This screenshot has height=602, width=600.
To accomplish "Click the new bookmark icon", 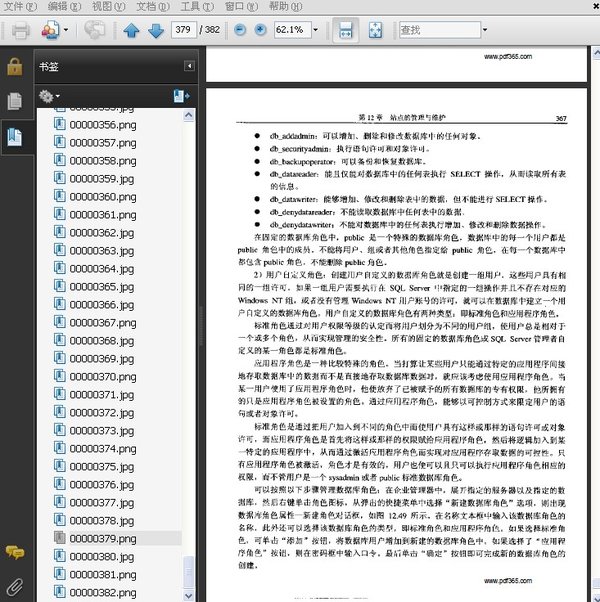I will click(181, 96).
